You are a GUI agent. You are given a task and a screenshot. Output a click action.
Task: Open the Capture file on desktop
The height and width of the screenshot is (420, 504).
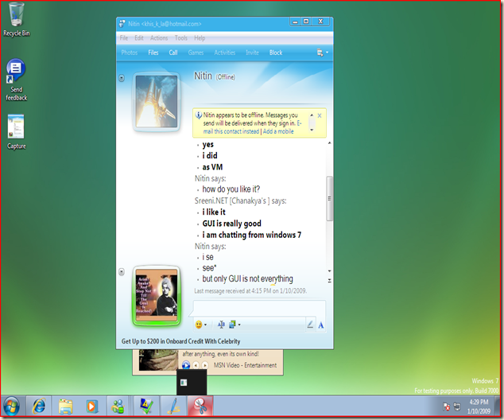tap(16, 132)
